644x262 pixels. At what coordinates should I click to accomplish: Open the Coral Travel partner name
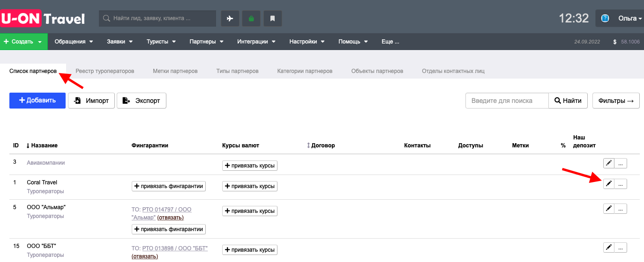[x=42, y=182]
